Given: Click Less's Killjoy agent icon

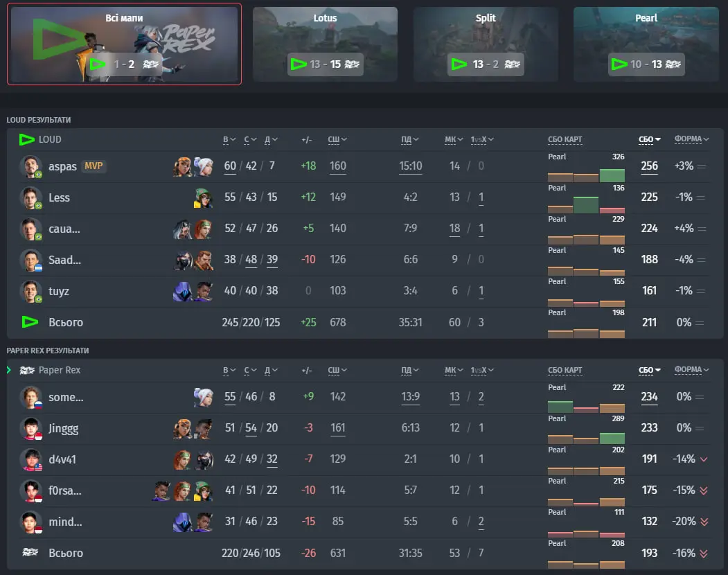Looking at the screenshot, I should (x=204, y=197).
